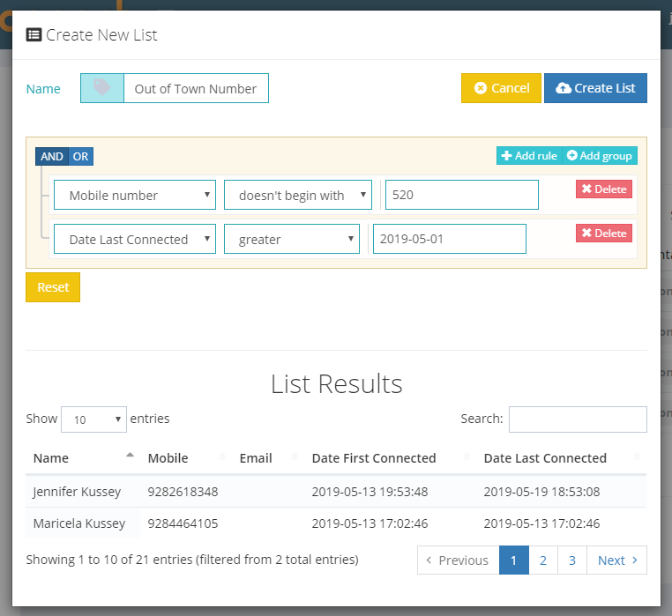Screen dimensions: 672x616
Task: Sort results by Email column
Action: pyautogui.click(x=268, y=458)
